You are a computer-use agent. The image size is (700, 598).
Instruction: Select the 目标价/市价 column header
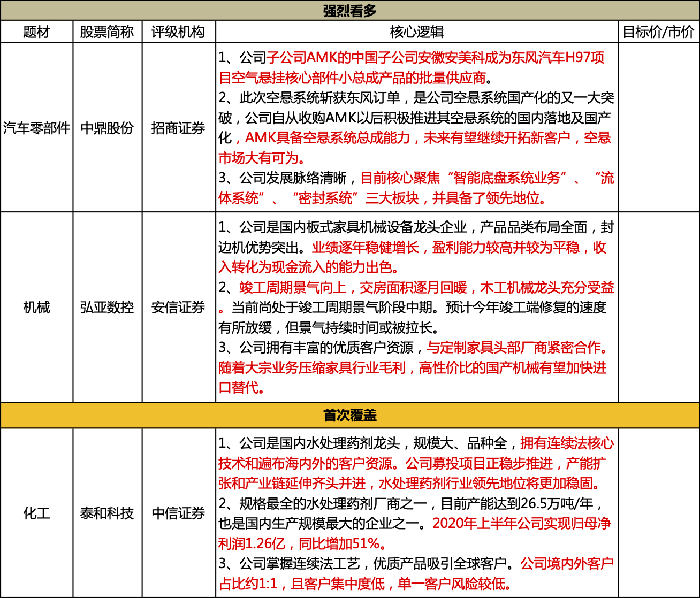point(659,32)
